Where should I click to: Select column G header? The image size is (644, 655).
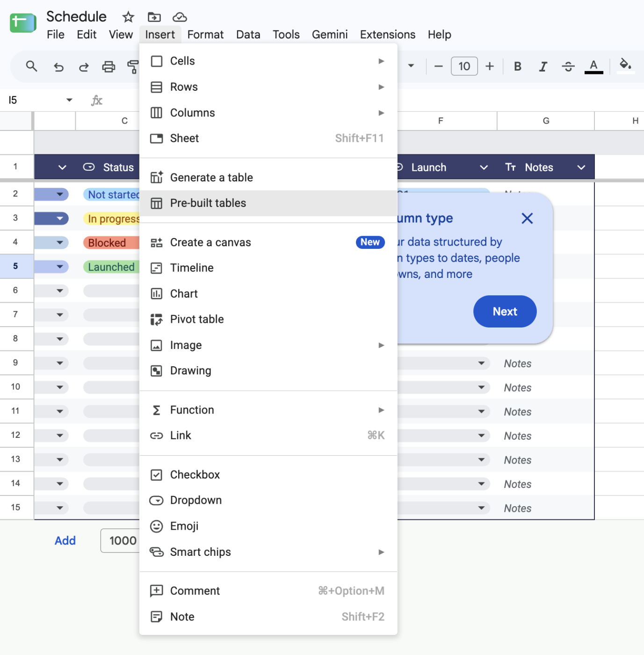pyautogui.click(x=546, y=121)
